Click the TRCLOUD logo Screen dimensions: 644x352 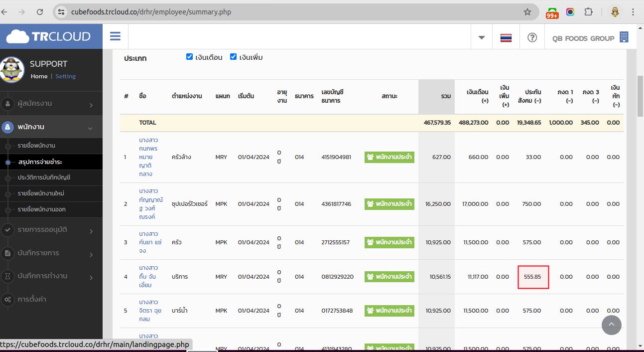pos(49,36)
